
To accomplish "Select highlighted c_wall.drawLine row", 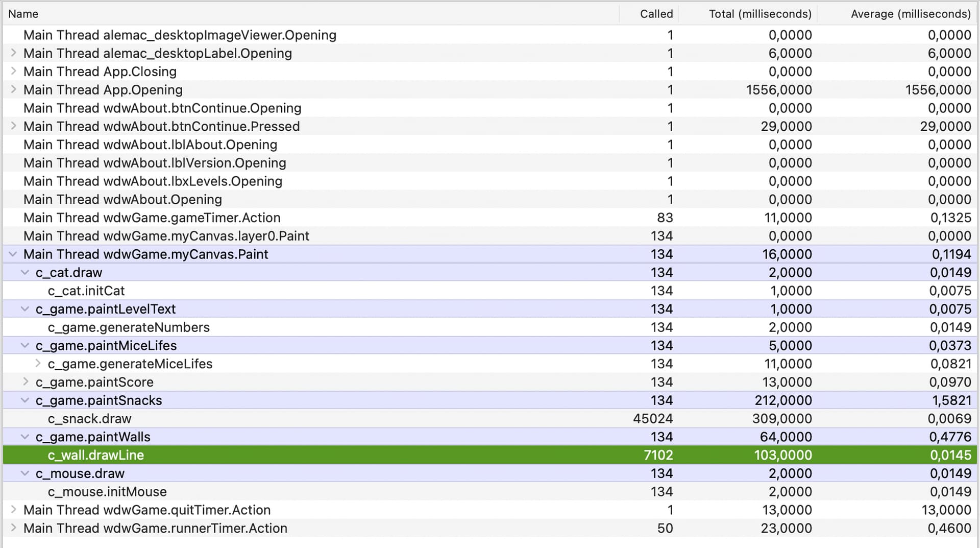I will 490,455.
